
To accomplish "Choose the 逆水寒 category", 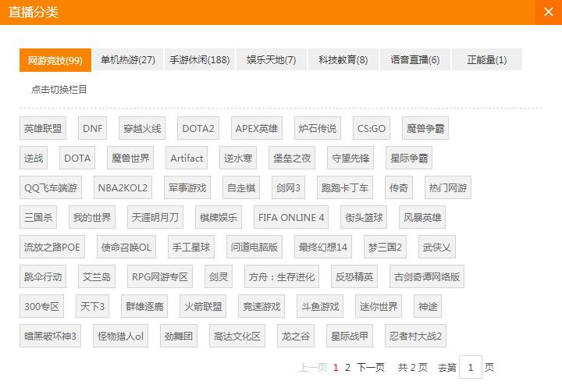I will (238, 158).
